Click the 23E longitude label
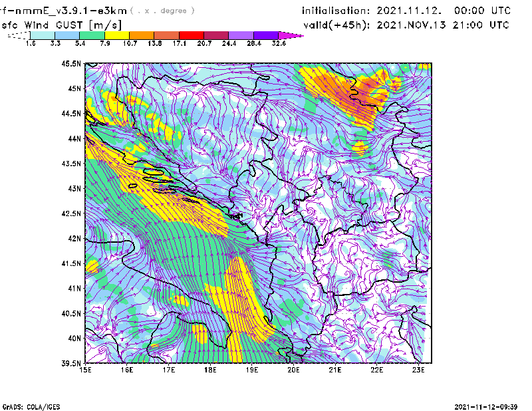This screenshot has width=532, height=411. 418,370
